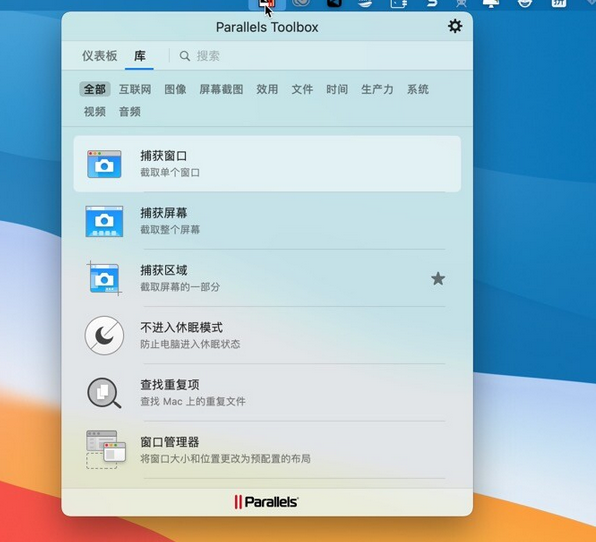
Task: Select the 全部 category filter
Action: coord(95,89)
